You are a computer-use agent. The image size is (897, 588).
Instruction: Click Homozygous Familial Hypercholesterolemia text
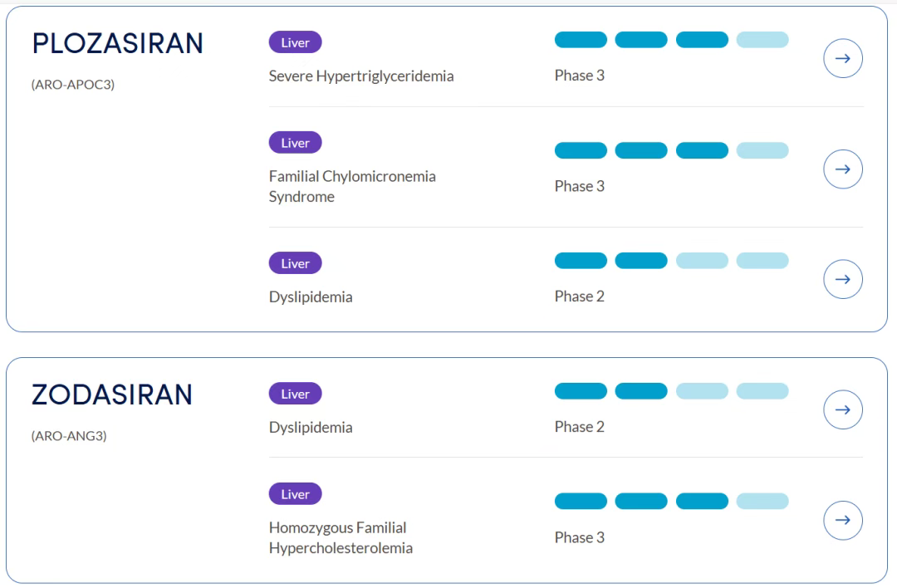click(341, 537)
